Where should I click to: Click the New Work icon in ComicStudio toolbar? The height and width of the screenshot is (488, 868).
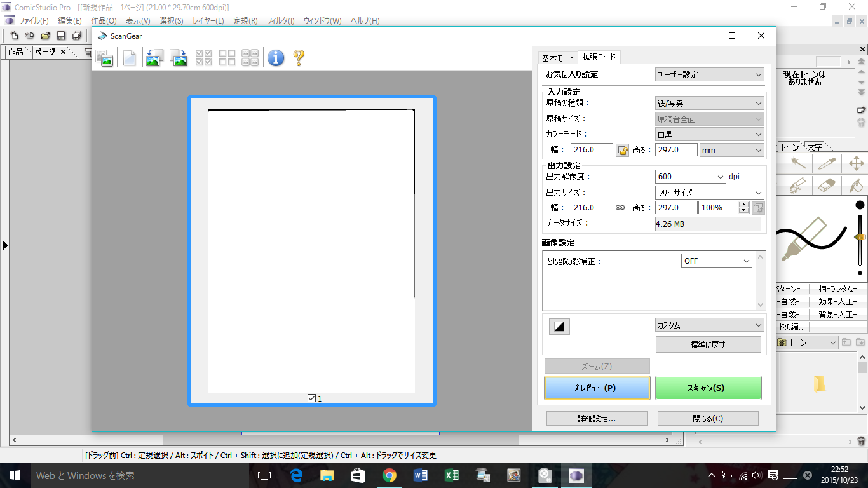[x=14, y=36]
